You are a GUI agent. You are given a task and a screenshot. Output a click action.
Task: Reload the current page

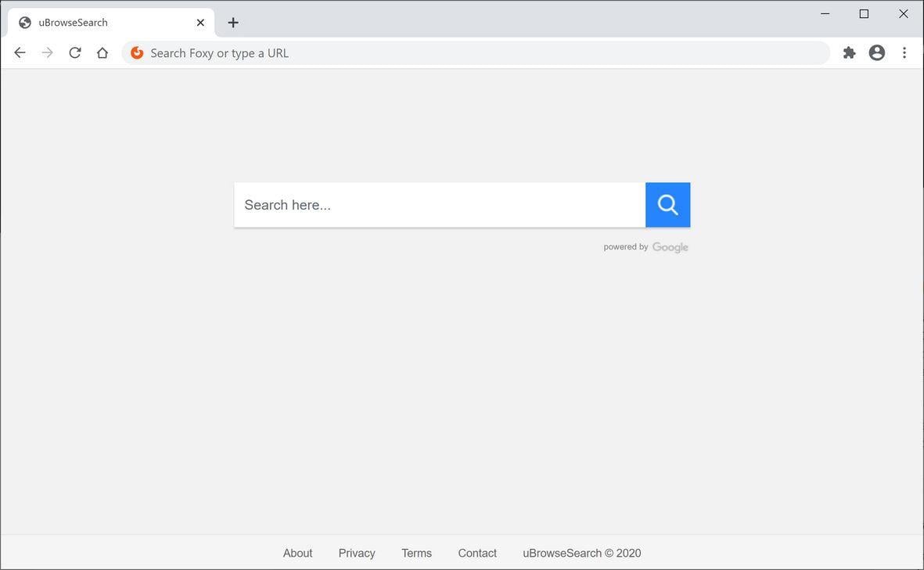pos(75,52)
